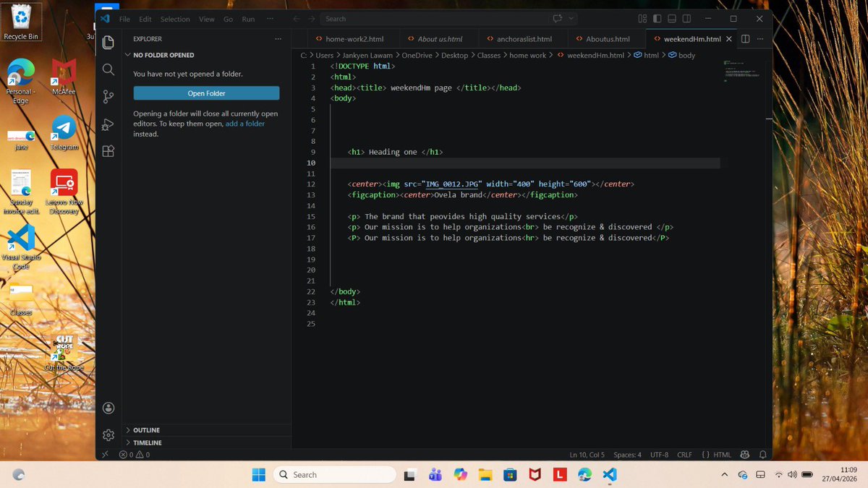Open McAfee from the taskbar
This screenshot has height=488, width=868.
tap(535, 474)
